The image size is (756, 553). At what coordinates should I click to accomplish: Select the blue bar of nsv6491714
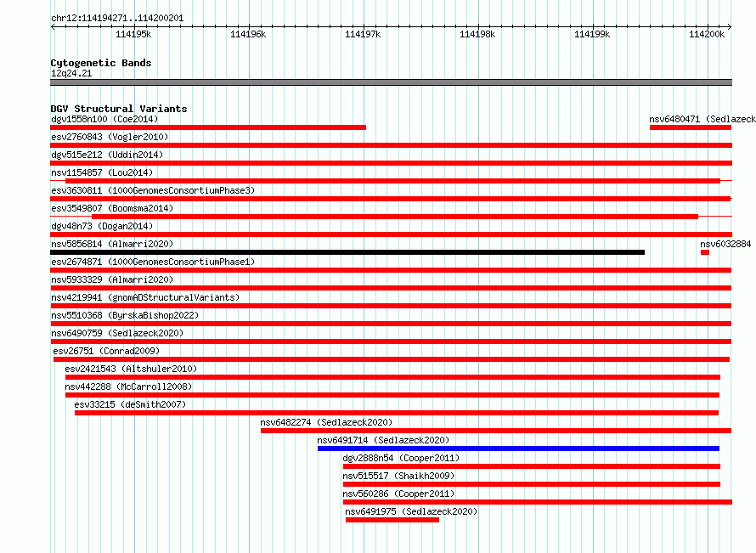tap(518, 449)
